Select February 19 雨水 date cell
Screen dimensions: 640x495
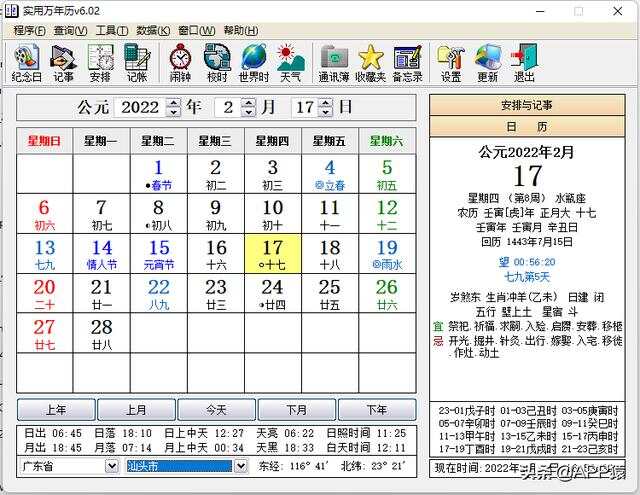pos(387,254)
